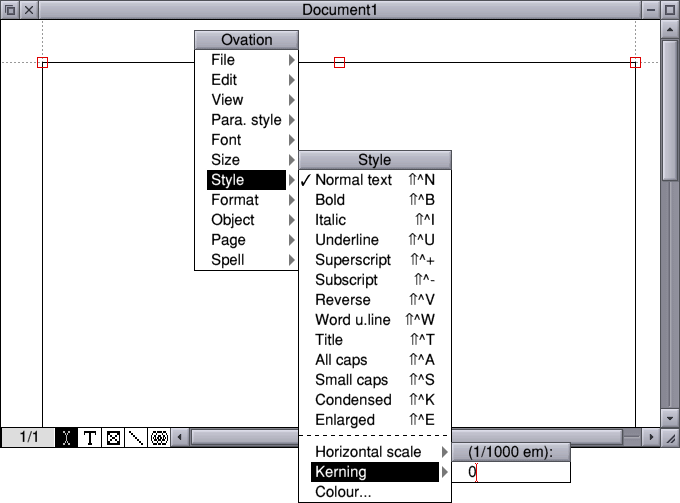This screenshot has width=680, height=503.
Task: Expand the Kerning submenu arrow
Action: point(445,472)
